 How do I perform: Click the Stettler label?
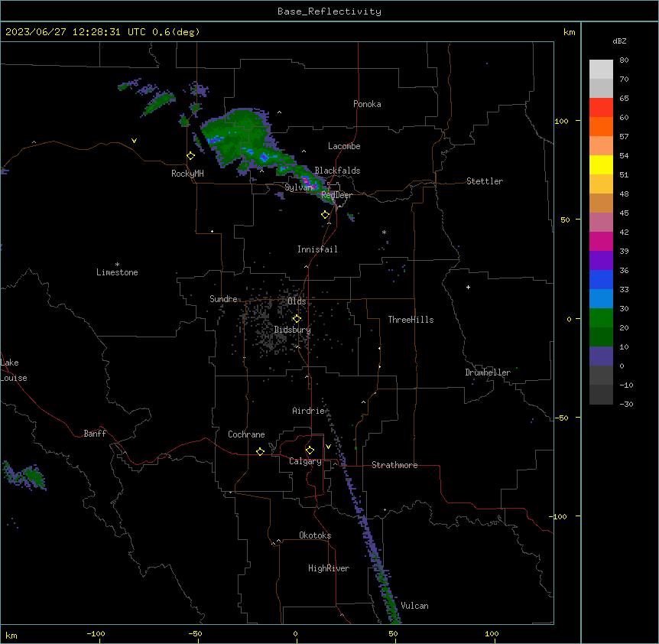[485, 181]
